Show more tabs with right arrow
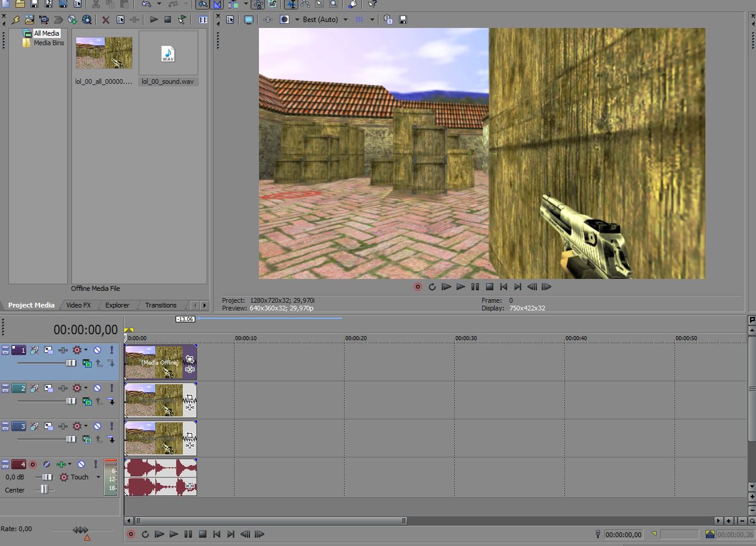This screenshot has height=546, width=756. click(205, 305)
